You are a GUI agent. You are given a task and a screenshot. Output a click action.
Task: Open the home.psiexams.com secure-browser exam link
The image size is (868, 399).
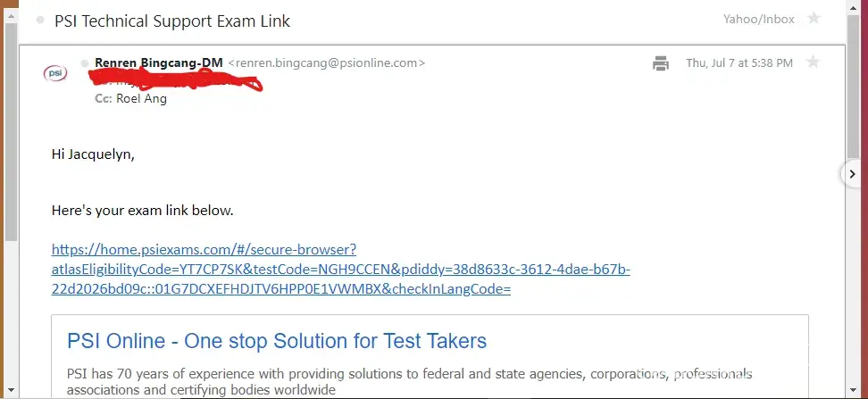pyautogui.click(x=340, y=270)
